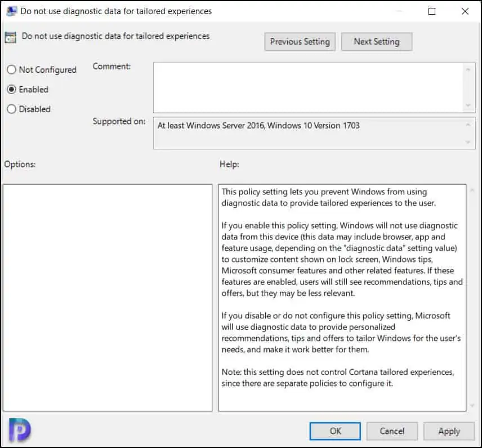
Task: Click the Cancel button
Action: coord(392,431)
